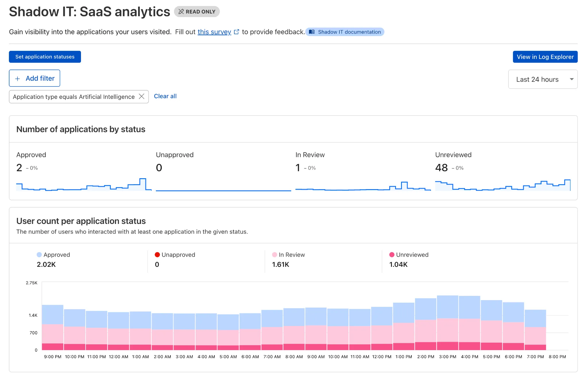Click the X icon on the filter chip

141,97
